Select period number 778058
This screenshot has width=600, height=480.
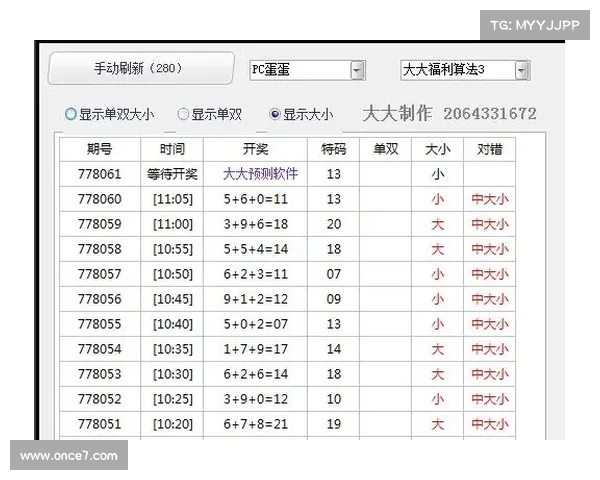coord(99,249)
